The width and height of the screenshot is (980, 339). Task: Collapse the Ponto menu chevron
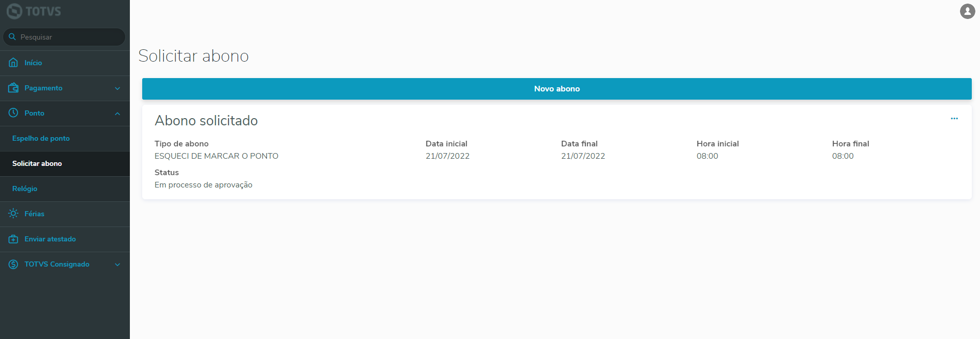[118, 114]
